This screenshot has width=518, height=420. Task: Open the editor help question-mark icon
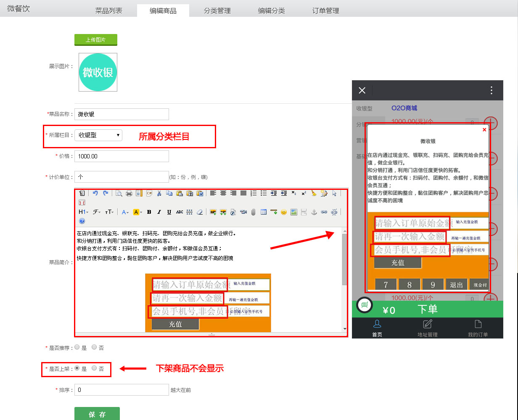82,221
